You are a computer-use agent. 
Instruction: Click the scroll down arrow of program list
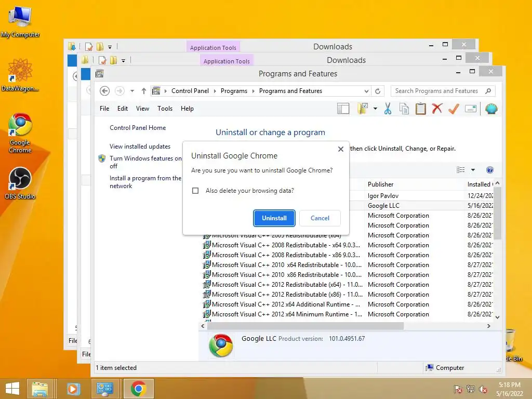pyautogui.click(x=497, y=317)
